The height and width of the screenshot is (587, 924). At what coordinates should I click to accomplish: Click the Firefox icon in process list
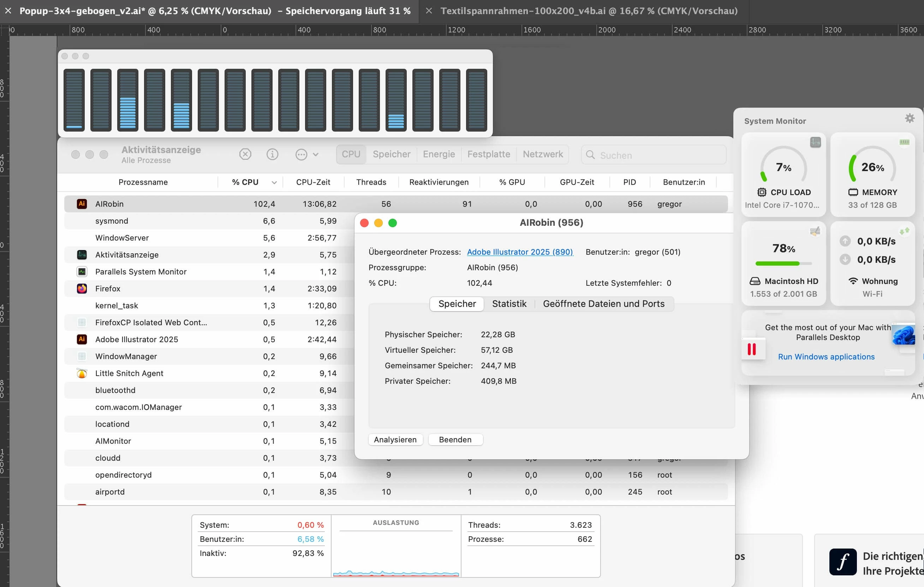pos(82,289)
